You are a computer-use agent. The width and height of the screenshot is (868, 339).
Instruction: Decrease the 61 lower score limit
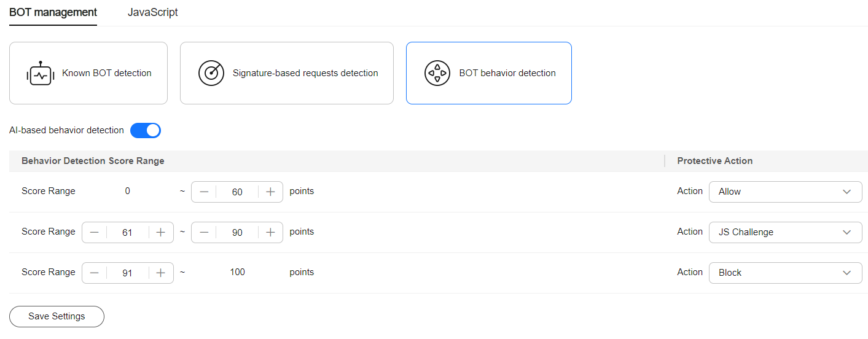[x=95, y=232]
